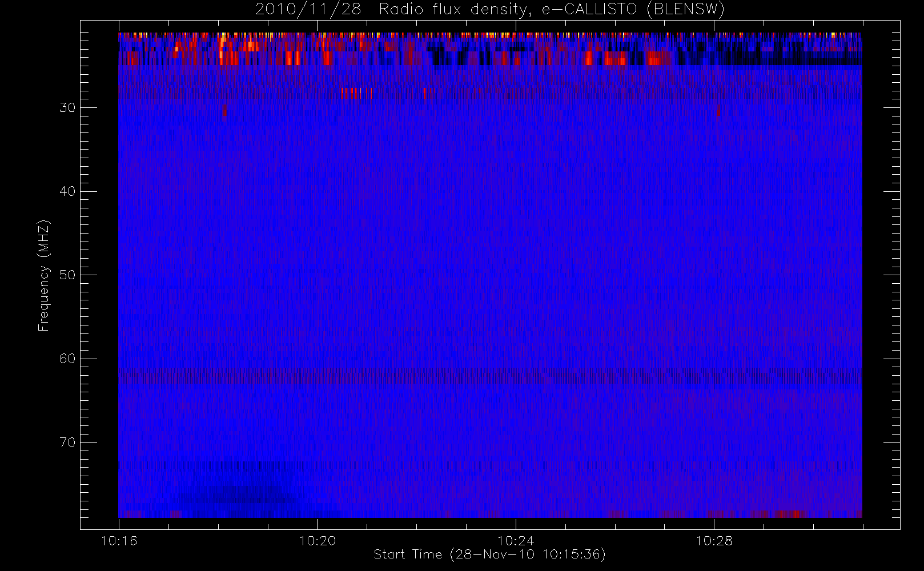Click the 10:20 time tick label
Image resolution: width=924 pixels, height=571 pixels.
click(x=318, y=541)
